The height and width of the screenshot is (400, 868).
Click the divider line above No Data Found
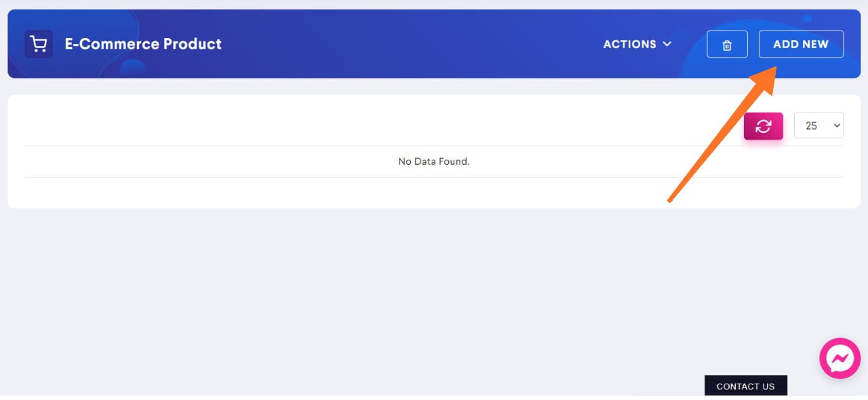click(x=434, y=145)
